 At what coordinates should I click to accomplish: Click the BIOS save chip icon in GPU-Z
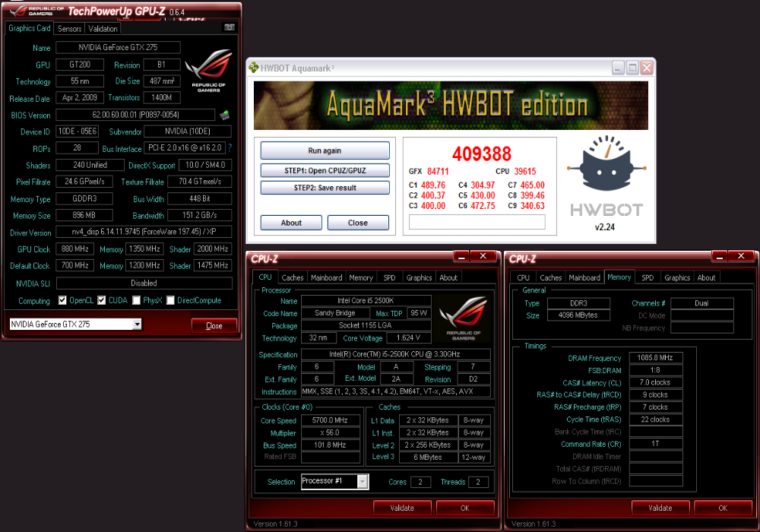(224, 115)
